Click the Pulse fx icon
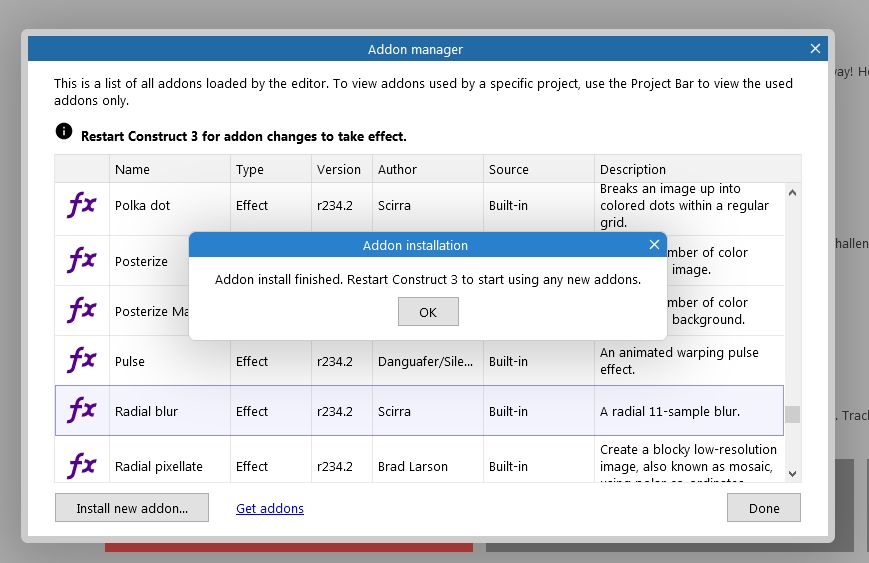The image size is (869, 563). [x=81, y=361]
